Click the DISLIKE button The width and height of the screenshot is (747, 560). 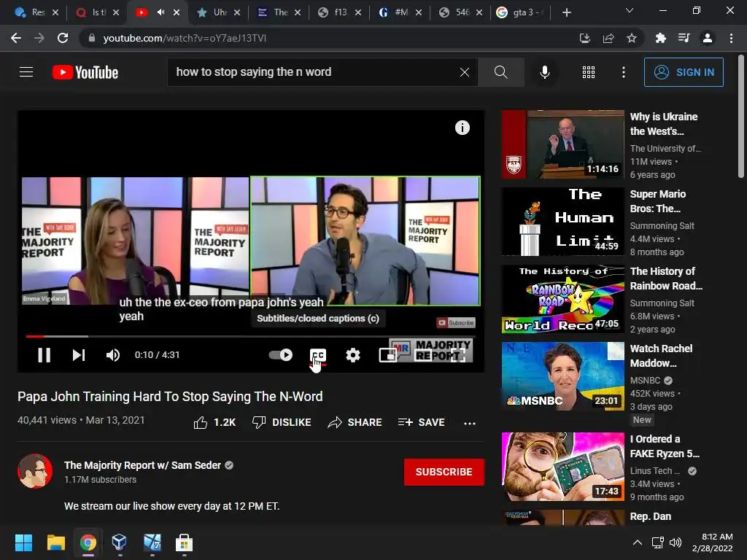(x=282, y=422)
